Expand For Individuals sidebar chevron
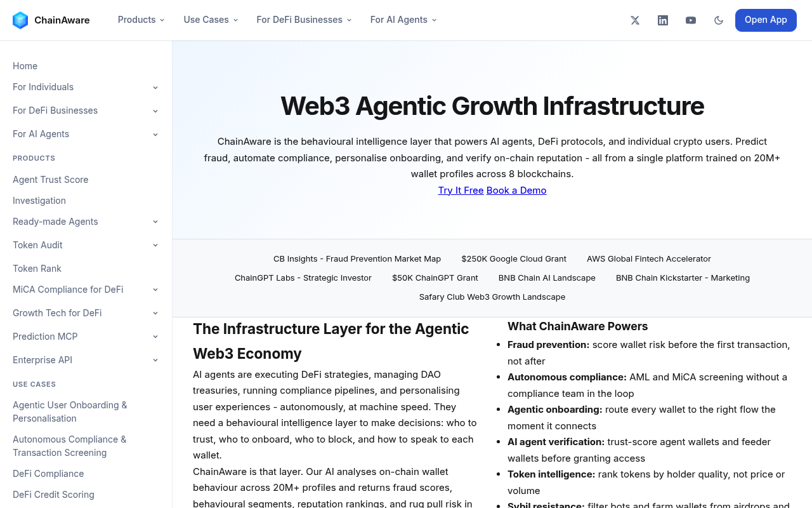Screen dimensions: 812x508 155,88
